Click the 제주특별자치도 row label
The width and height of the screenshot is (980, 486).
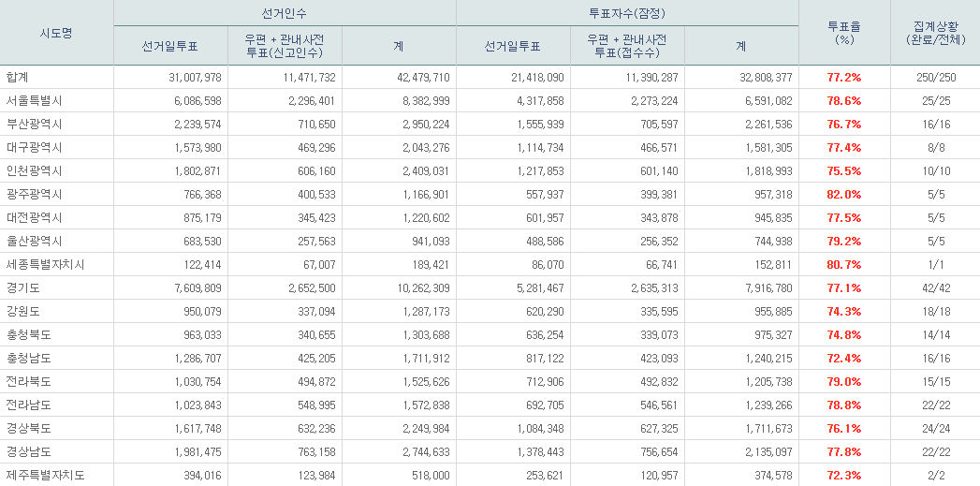[x=45, y=475]
